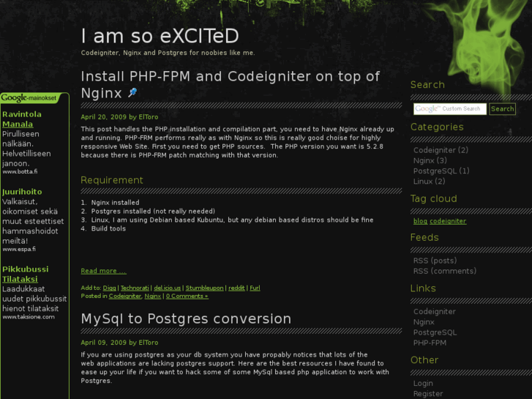Select the 'codeigniter' tag in tag cloud
The image size is (532, 399).
click(x=448, y=221)
